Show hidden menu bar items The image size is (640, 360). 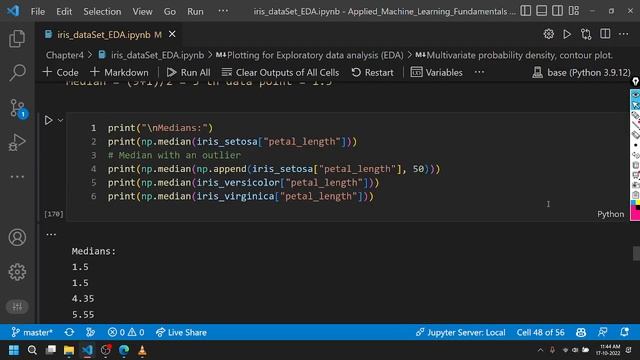coord(223,11)
